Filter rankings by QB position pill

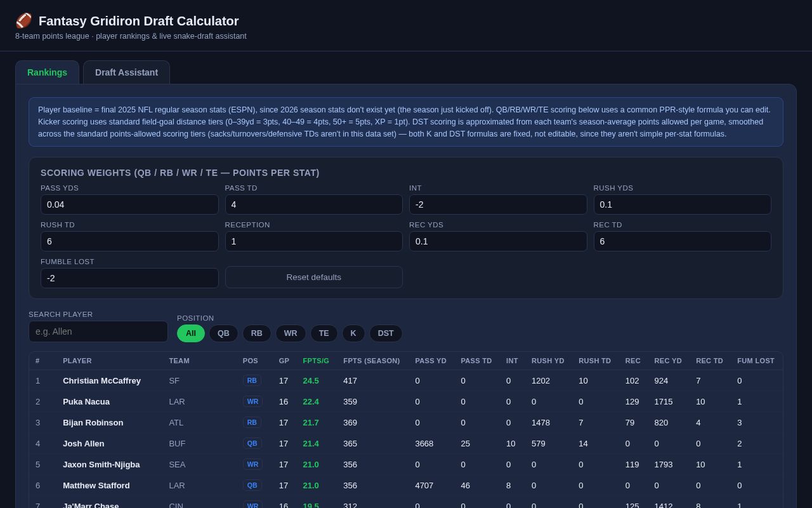click(x=223, y=333)
